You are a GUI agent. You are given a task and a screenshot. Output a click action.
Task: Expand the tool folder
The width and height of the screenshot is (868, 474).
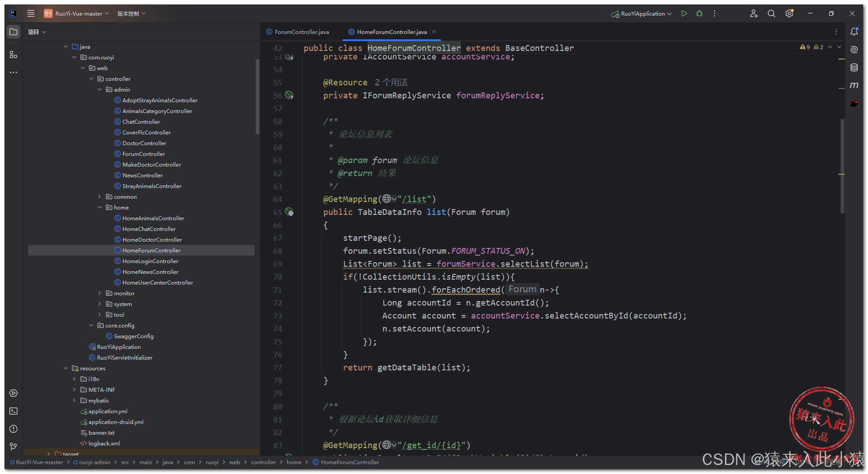click(100, 315)
